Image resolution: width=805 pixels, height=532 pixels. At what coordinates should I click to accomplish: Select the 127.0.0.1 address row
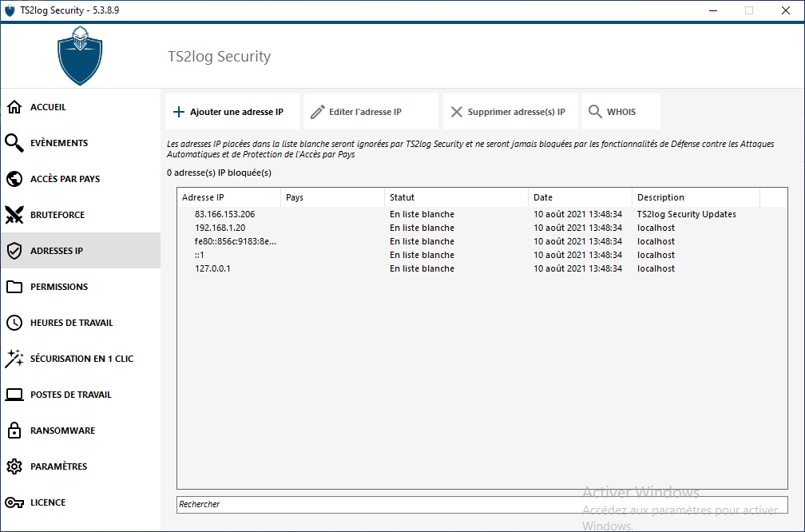click(x=482, y=268)
